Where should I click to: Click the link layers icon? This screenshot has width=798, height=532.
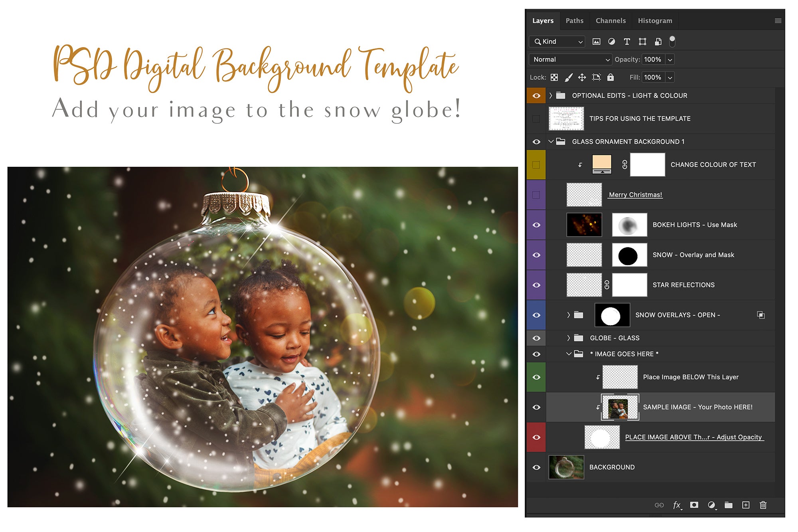coord(660,505)
